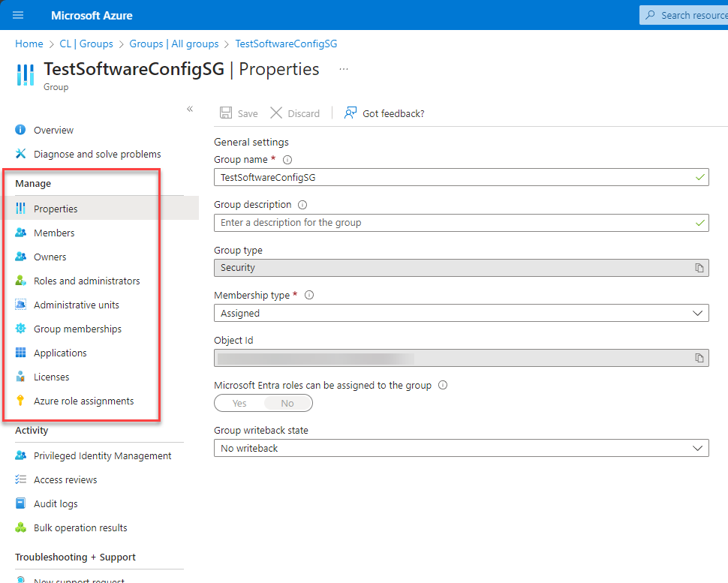
Task: Click the TestSoftwareConfigSG breadcrumb
Action: (286, 44)
